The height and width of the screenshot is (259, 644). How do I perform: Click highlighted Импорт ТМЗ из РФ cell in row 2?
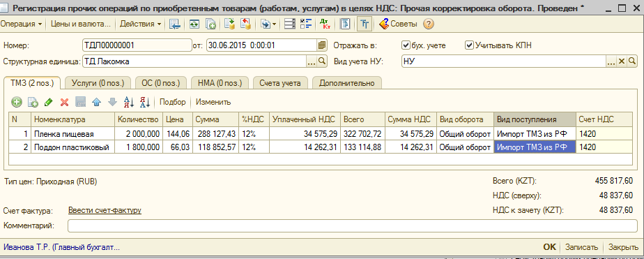pyautogui.click(x=535, y=147)
